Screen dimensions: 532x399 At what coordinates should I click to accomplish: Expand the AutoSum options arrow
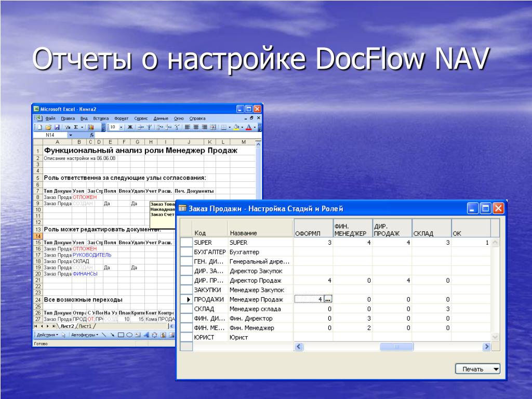pyautogui.click(x=82, y=128)
